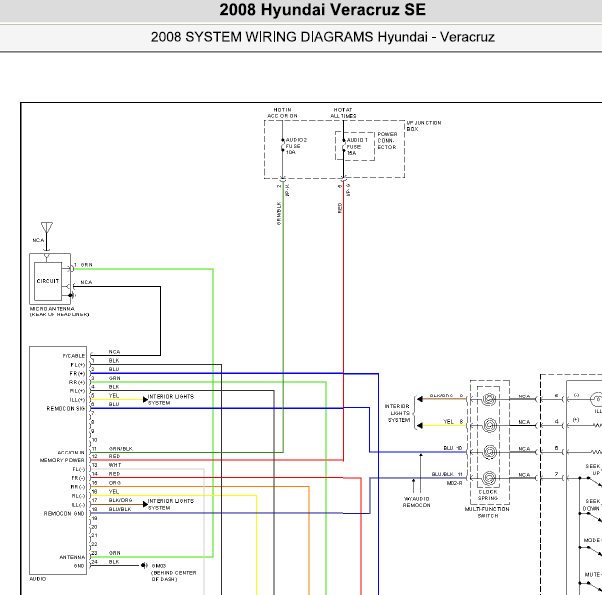
Task: Click the vertical GRN/BLK wire label below junction box
Action: (279, 213)
